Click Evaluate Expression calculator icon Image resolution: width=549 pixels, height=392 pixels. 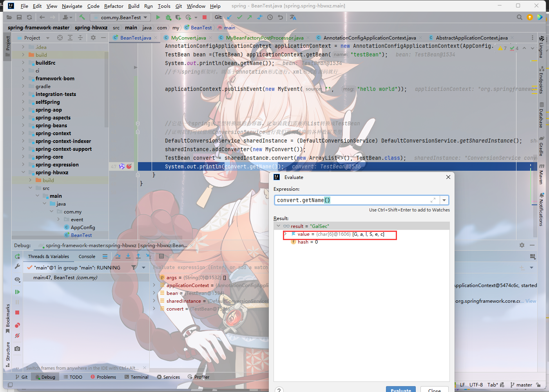coord(161,256)
